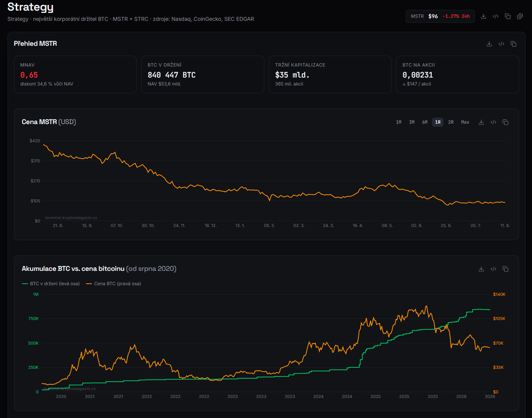Click the '0,00231' BTC per share value
Image resolution: width=532 pixels, height=418 pixels.
pyautogui.click(x=418, y=75)
